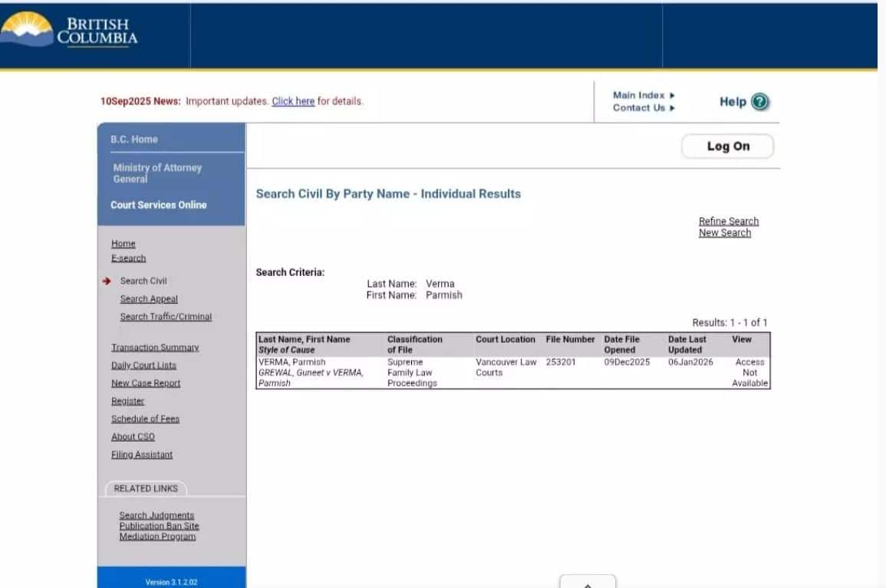
Task: Open E-search from sidebar
Action: click(128, 258)
